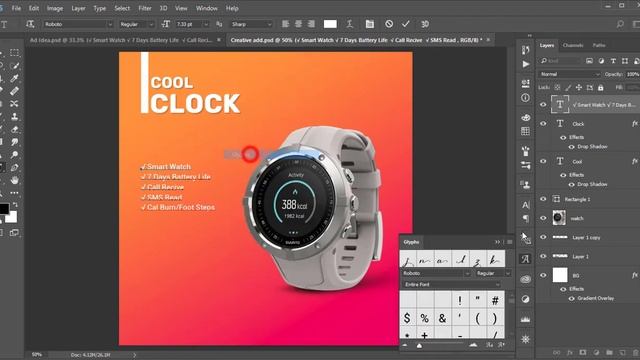
Task: Toggle text orientation icon in options bar
Action: (x=30, y=24)
